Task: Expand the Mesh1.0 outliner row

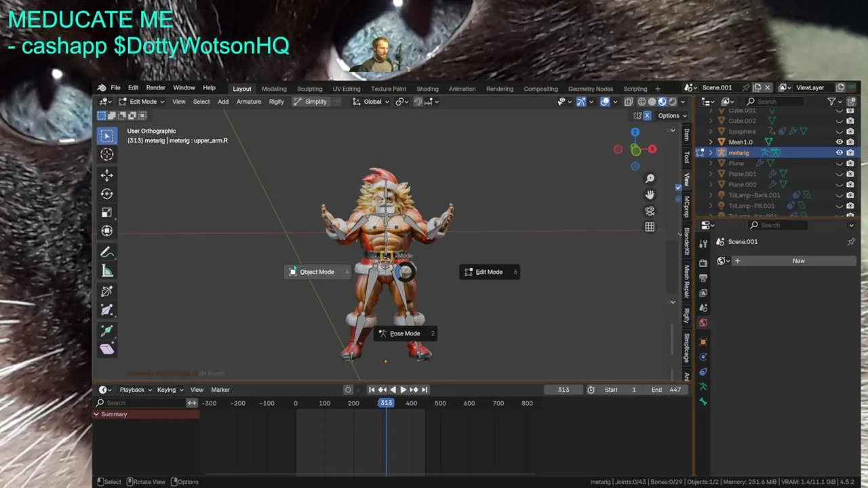Action: click(711, 142)
